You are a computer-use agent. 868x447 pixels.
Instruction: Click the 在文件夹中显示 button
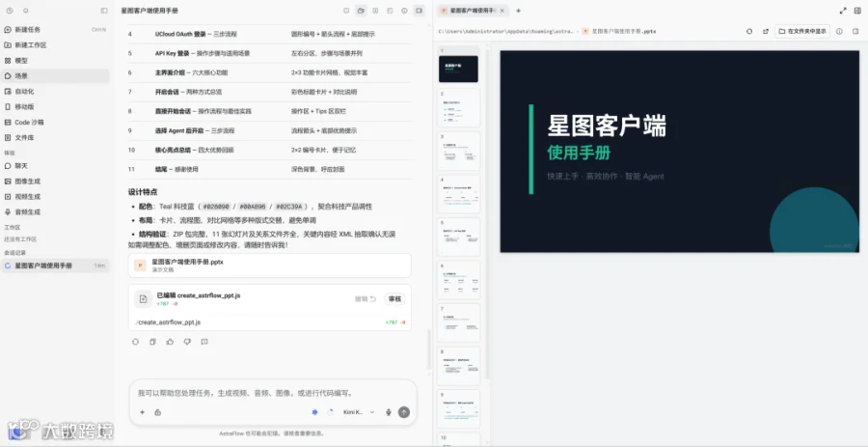tap(802, 32)
